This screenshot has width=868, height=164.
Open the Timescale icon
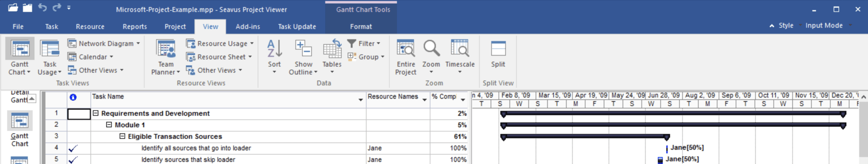pyautogui.click(x=460, y=48)
